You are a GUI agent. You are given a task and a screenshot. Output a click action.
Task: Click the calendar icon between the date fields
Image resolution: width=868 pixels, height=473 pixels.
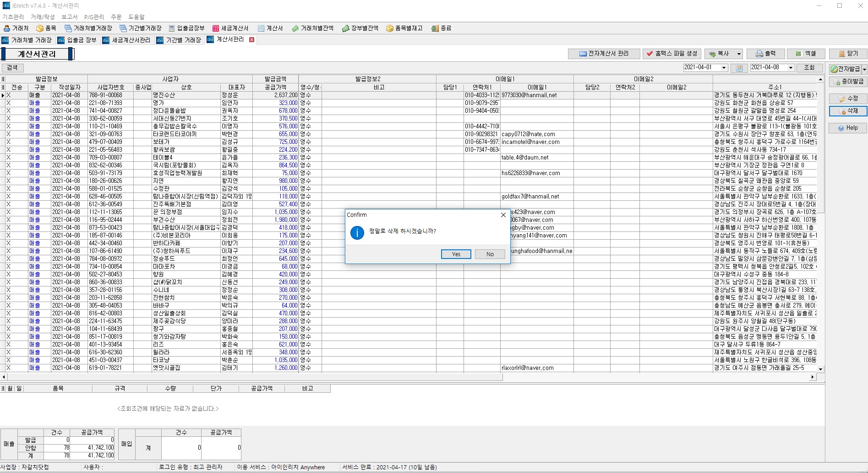(x=739, y=68)
